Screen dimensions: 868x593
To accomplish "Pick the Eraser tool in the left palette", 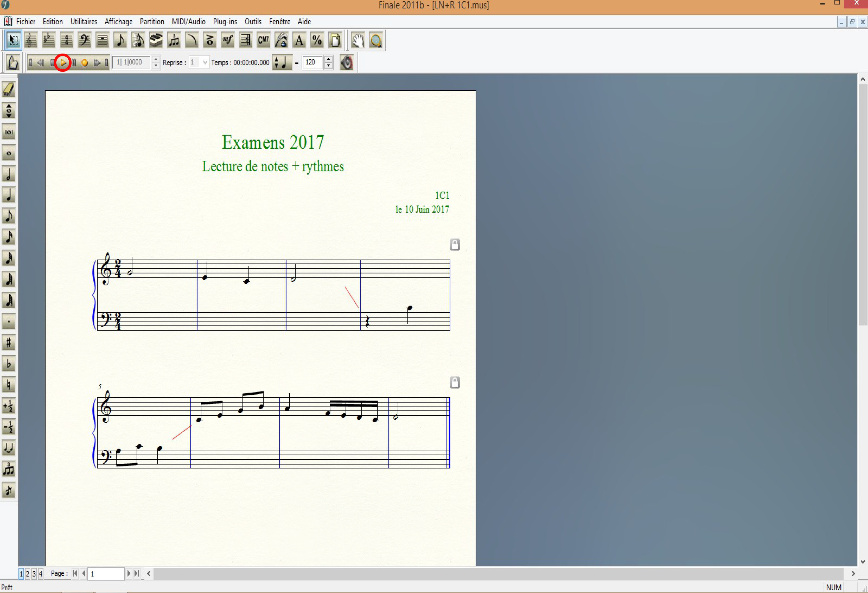I will click(x=9, y=90).
